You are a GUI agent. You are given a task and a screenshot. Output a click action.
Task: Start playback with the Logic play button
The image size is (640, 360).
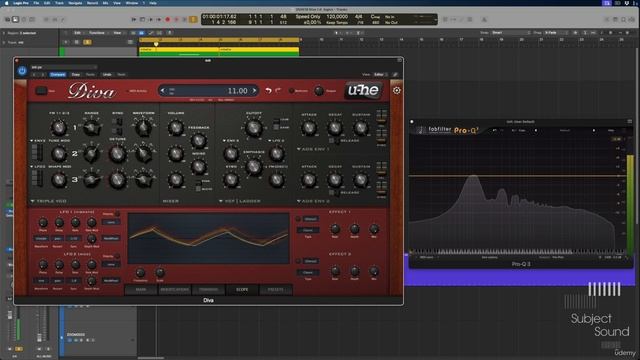click(151, 19)
